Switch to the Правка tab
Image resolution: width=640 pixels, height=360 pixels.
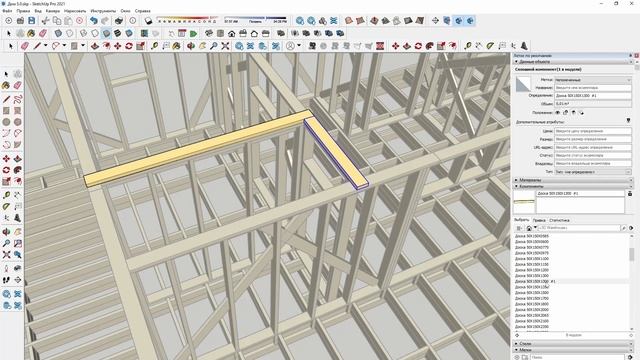click(539, 220)
